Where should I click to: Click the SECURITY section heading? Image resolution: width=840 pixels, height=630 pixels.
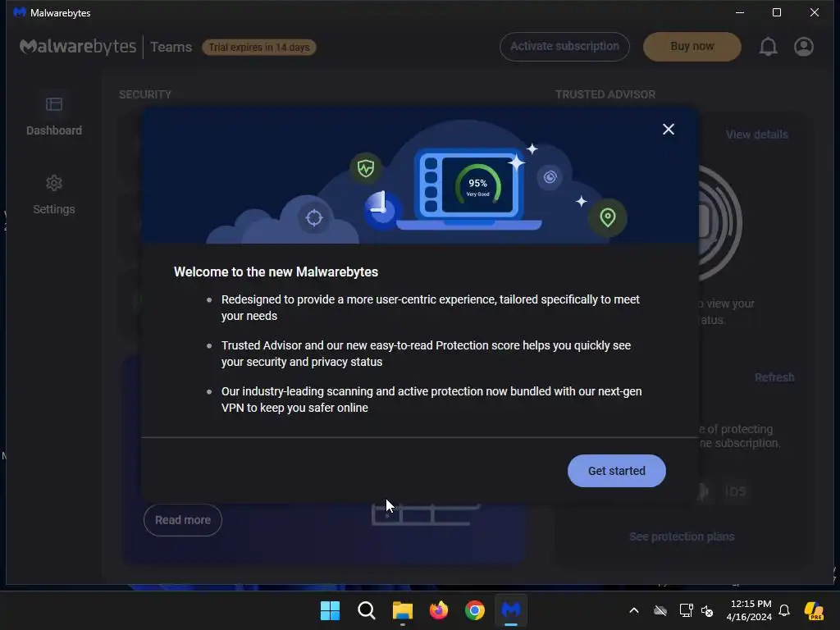[145, 94]
